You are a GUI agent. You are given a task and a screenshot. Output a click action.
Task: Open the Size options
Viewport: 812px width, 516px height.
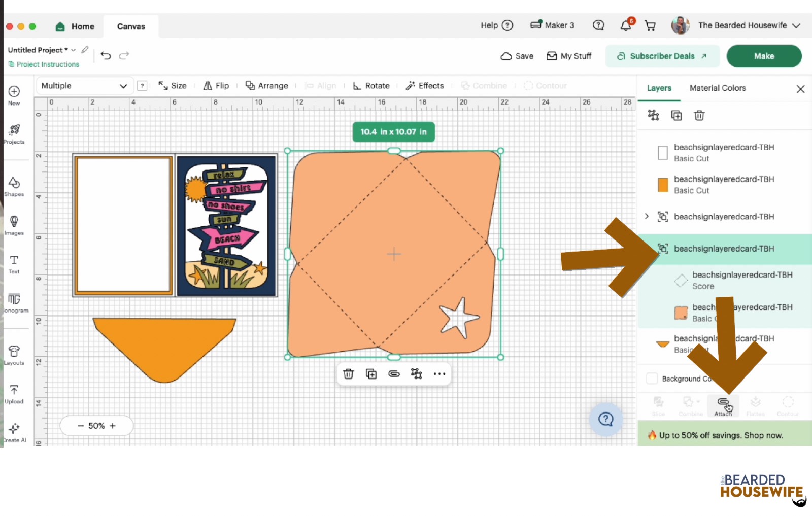coord(173,86)
